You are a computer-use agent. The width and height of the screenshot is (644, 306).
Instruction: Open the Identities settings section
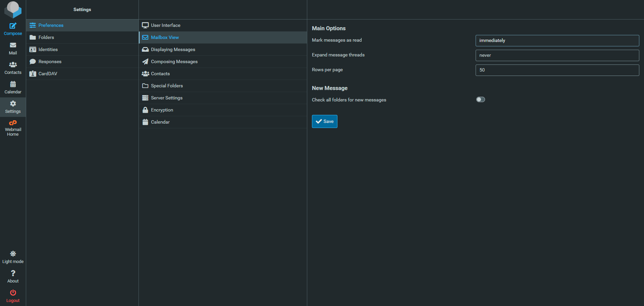(x=48, y=49)
